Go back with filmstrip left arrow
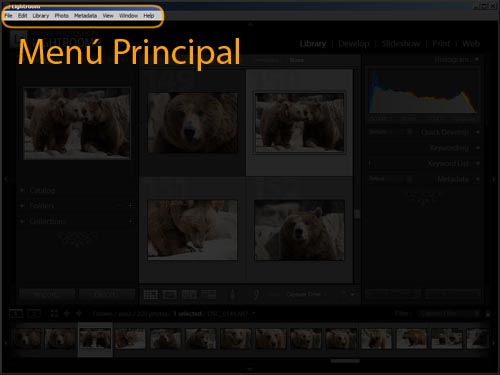The width and height of the screenshot is (500, 375). [x=67, y=313]
